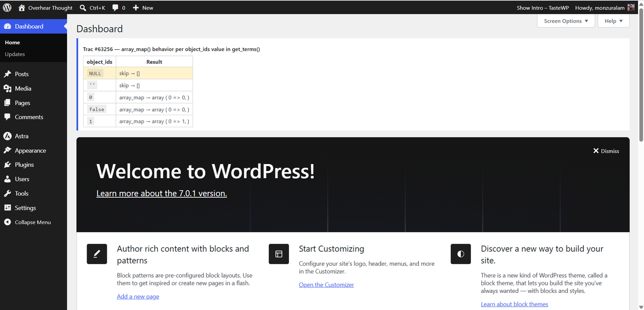Click the Welcome to WordPress! heading

(205, 171)
